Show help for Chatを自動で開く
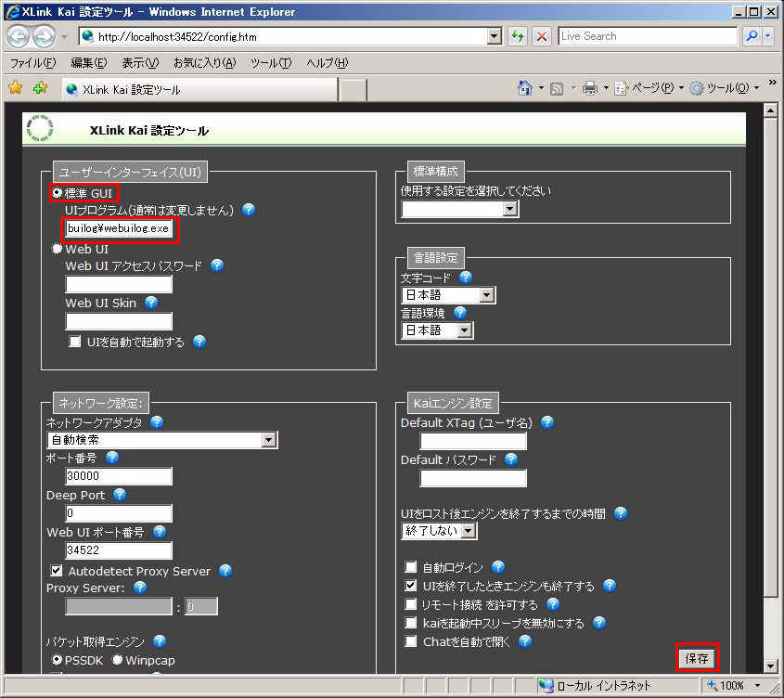 [x=525, y=641]
